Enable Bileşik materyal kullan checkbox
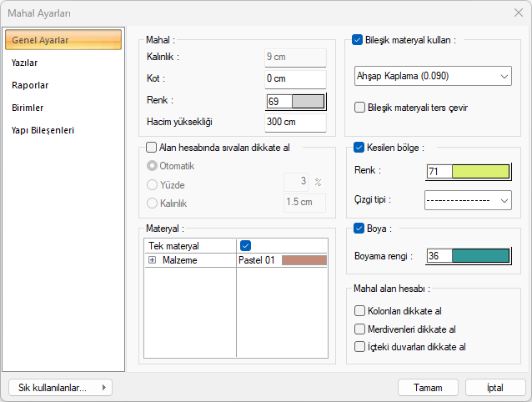 click(358, 39)
